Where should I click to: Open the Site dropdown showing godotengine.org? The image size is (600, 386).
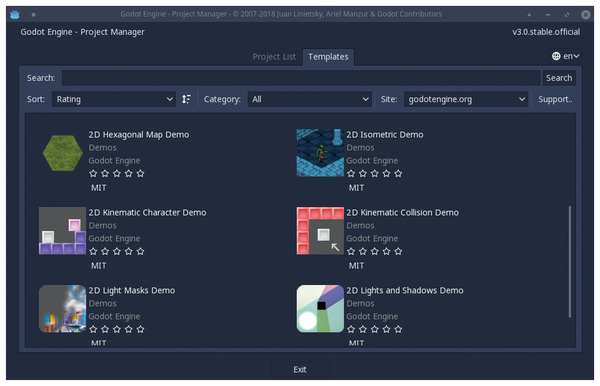tap(466, 99)
